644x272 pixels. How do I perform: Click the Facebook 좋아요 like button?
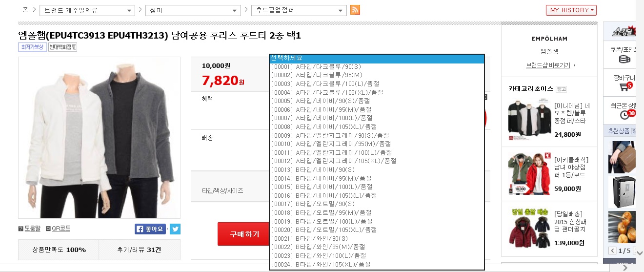[x=150, y=229]
